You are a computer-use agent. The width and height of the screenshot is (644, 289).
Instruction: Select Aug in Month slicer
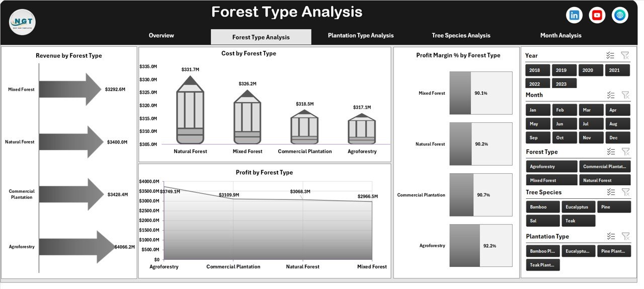point(618,124)
